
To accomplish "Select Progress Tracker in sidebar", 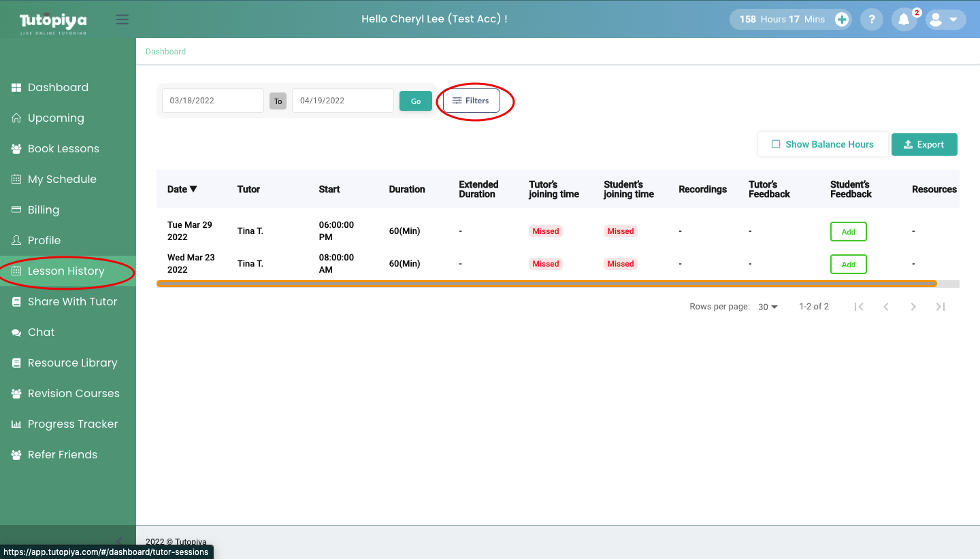I will [73, 424].
